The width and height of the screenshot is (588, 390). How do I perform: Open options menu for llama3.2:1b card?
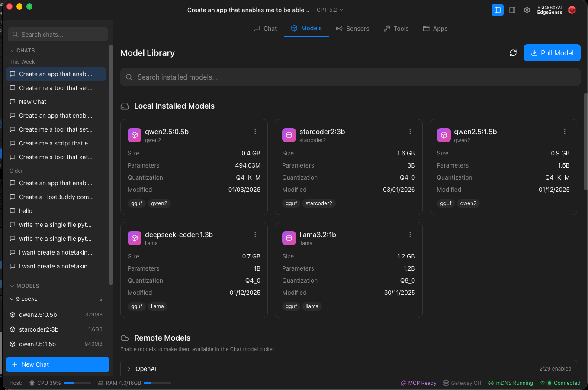[410, 235]
